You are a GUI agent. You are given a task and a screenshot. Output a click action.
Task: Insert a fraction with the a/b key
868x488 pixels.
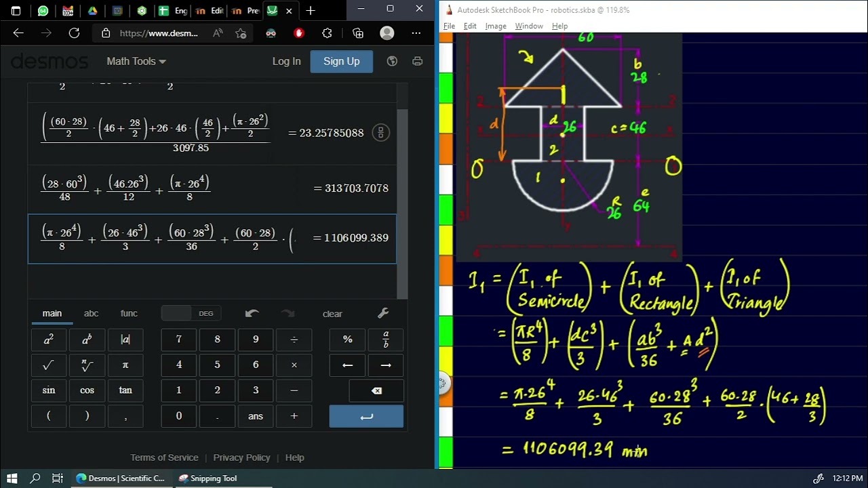pos(386,339)
